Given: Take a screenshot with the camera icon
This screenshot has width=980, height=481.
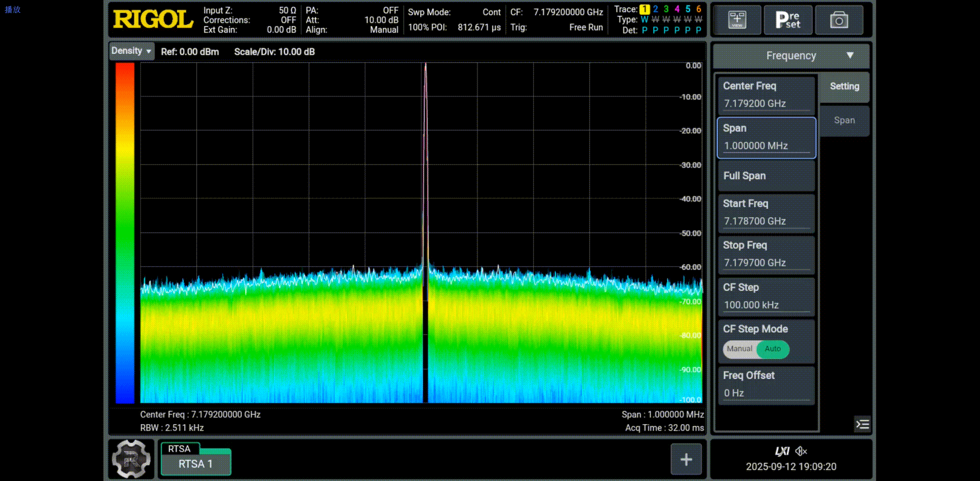Looking at the screenshot, I should click(839, 20).
